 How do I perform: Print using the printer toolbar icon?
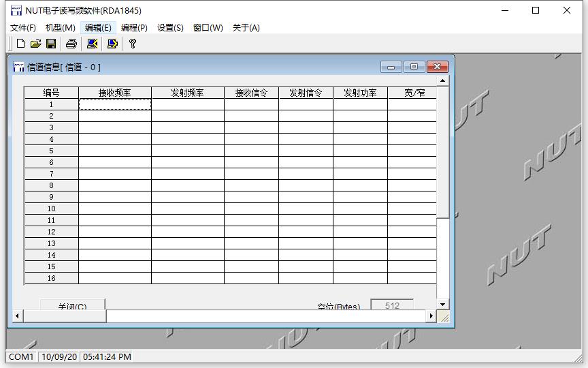point(71,44)
